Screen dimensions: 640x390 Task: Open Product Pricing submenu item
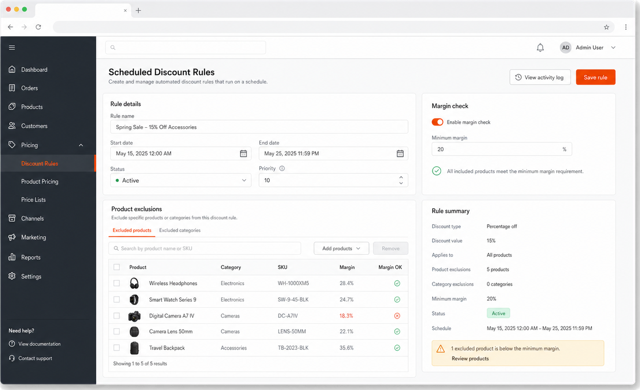[40, 182]
